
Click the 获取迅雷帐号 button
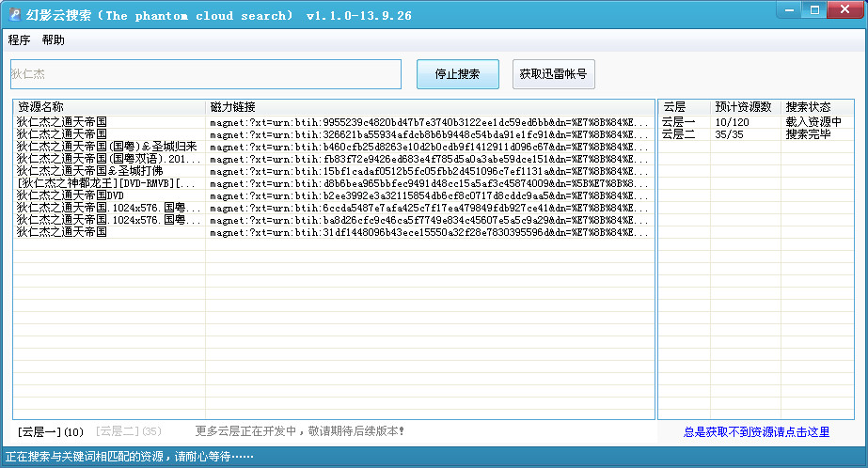(x=554, y=74)
